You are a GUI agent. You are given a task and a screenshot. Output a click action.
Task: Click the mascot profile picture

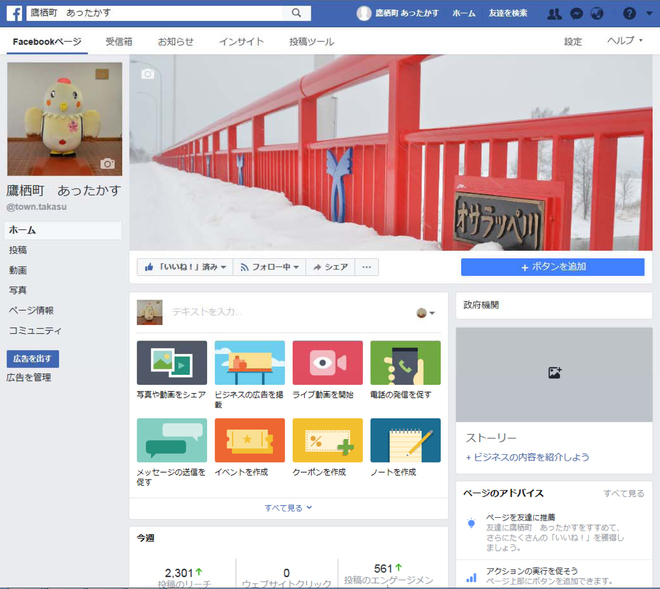[65, 119]
